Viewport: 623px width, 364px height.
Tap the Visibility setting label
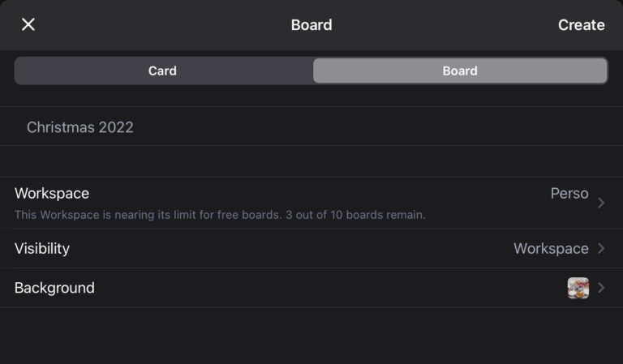pyautogui.click(x=42, y=248)
